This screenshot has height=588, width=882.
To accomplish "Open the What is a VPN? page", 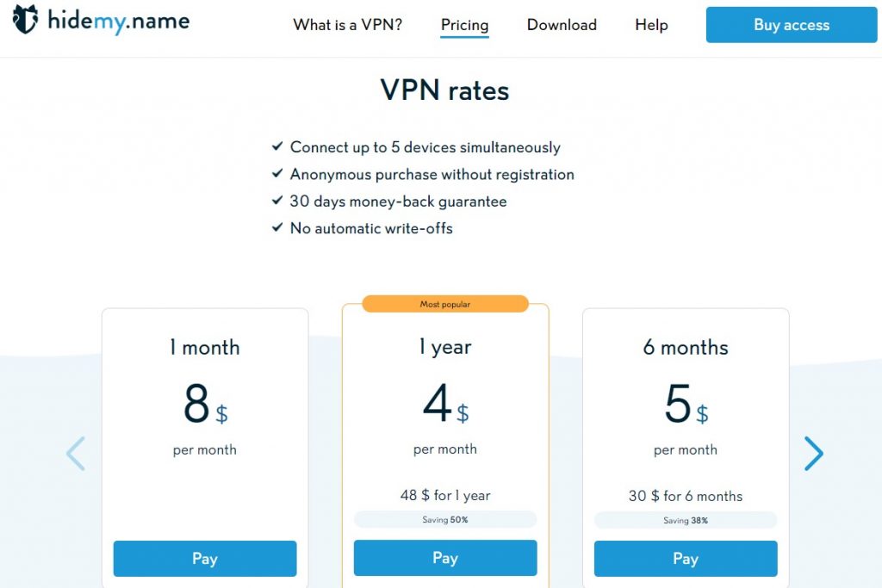I will pyautogui.click(x=348, y=25).
